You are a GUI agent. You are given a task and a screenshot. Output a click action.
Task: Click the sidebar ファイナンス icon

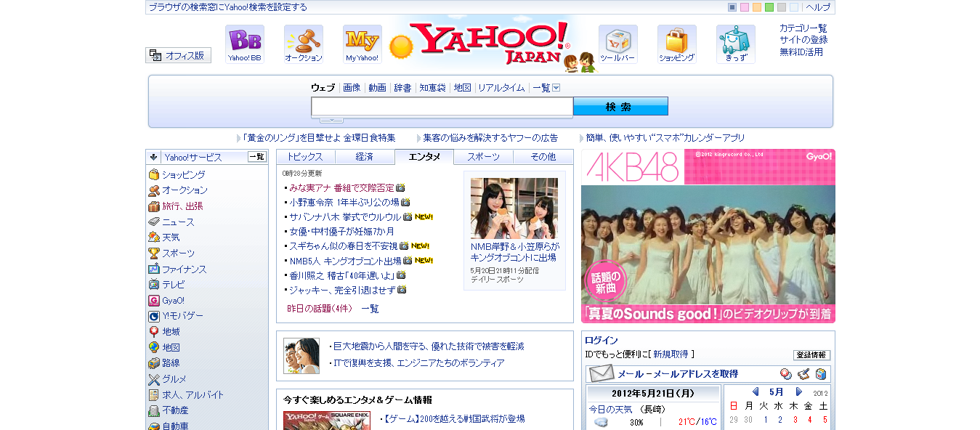pyautogui.click(x=154, y=269)
